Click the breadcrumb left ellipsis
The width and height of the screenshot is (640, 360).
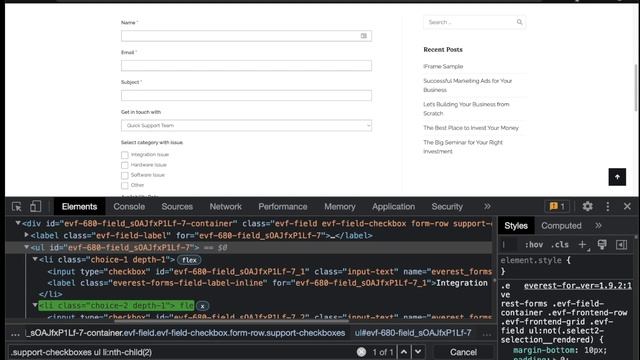tap(15, 333)
